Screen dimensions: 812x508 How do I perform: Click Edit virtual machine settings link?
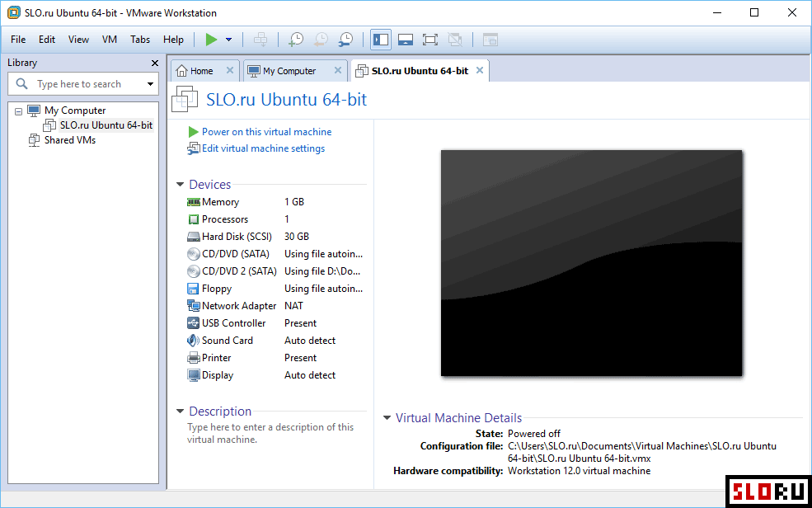(263, 148)
